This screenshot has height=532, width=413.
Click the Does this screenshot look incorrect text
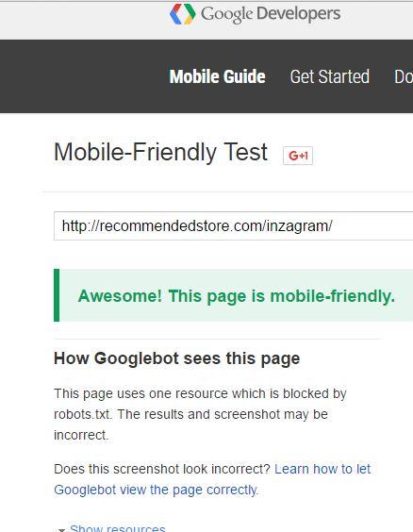tap(162, 469)
